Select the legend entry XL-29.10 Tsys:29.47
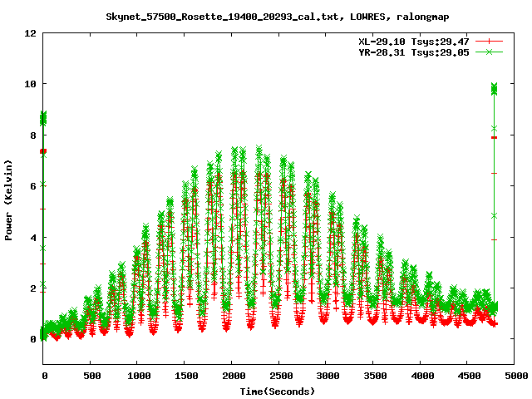This screenshot has width=532, height=399. 414,42
